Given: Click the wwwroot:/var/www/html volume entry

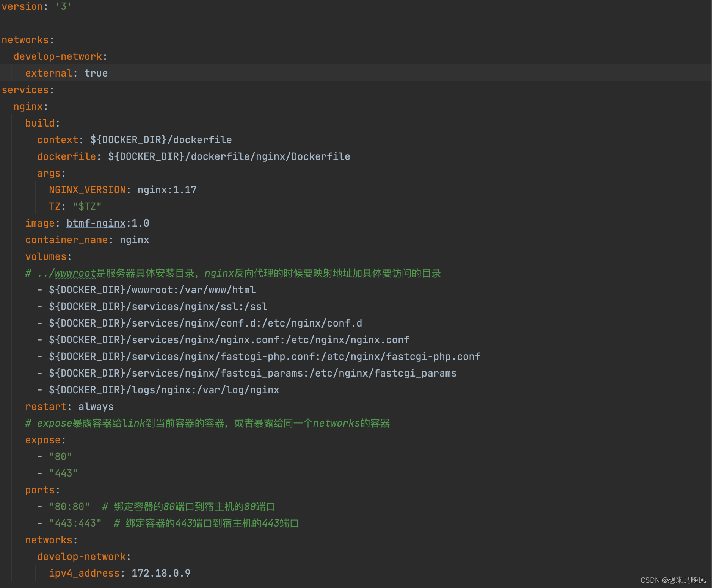Looking at the screenshot, I should click(x=152, y=290).
